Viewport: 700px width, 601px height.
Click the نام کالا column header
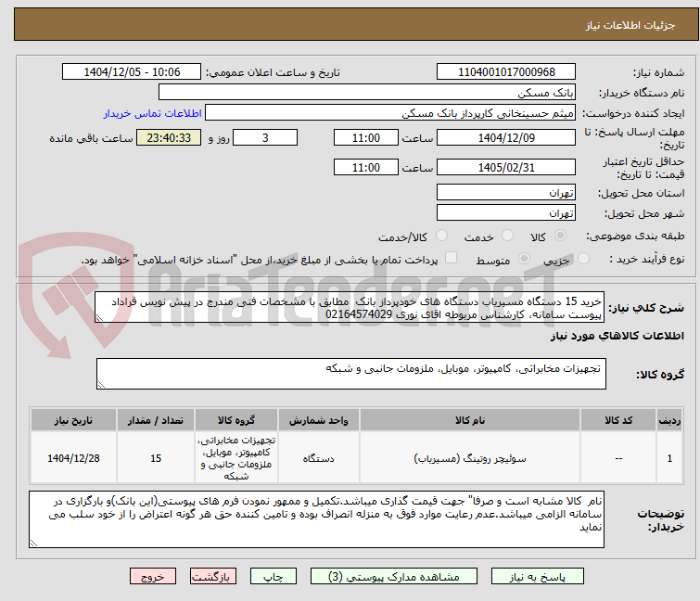click(470, 420)
